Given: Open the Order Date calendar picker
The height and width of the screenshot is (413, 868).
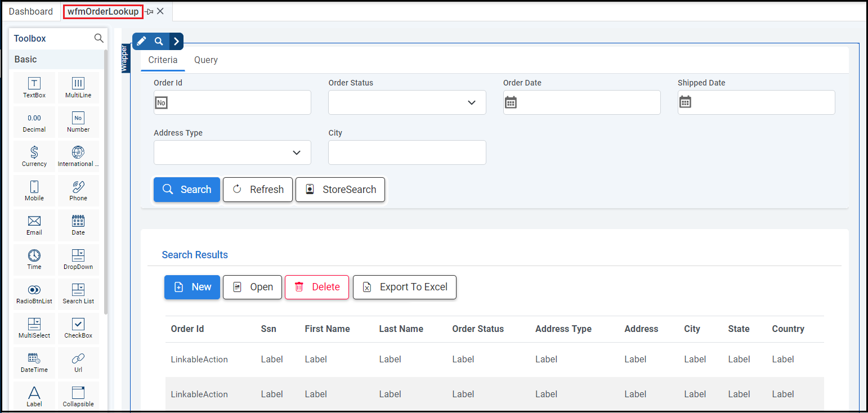Looking at the screenshot, I should click(x=511, y=102).
